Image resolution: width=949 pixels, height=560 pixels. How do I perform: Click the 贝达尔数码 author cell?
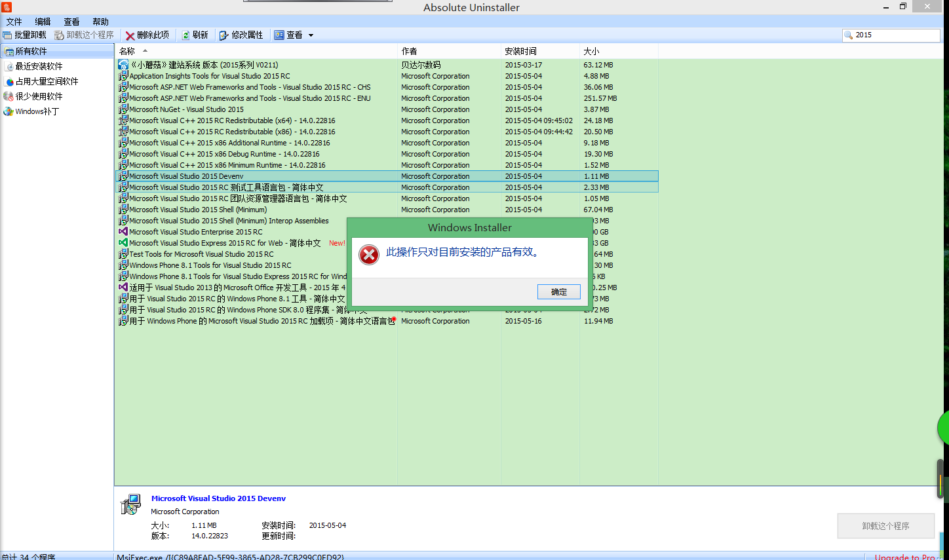click(421, 65)
